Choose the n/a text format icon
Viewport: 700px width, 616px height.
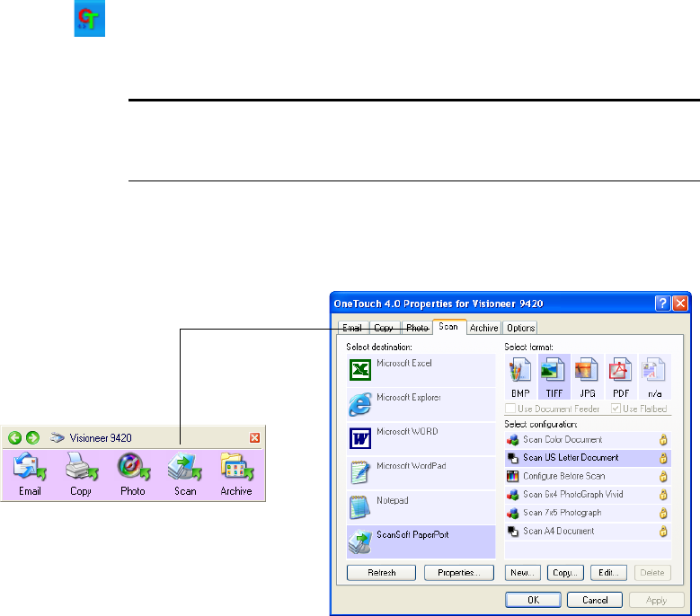point(654,377)
